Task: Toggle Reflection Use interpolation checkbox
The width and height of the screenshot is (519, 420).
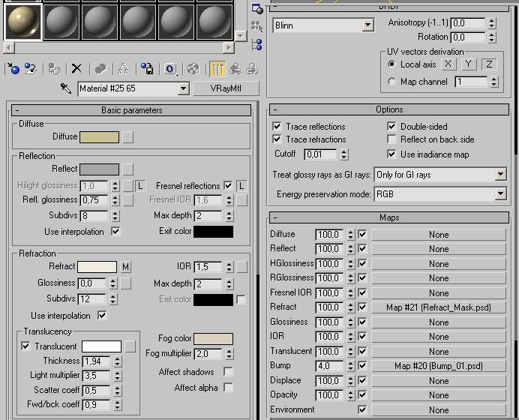Action: tap(115, 231)
